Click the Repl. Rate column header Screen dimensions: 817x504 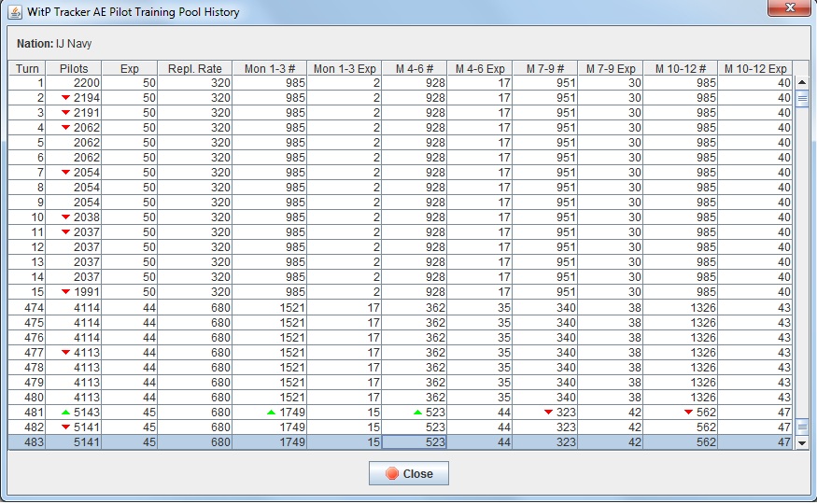point(194,68)
